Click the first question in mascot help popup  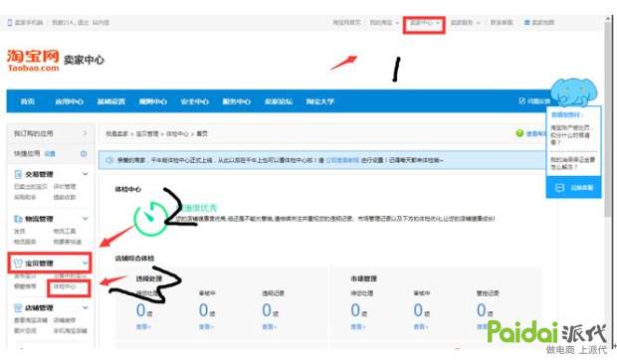pos(572,135)
